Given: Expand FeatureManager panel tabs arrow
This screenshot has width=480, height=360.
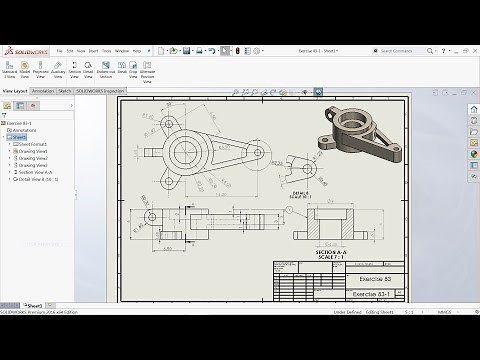Looking at the screenshot, I should (71, 106).
